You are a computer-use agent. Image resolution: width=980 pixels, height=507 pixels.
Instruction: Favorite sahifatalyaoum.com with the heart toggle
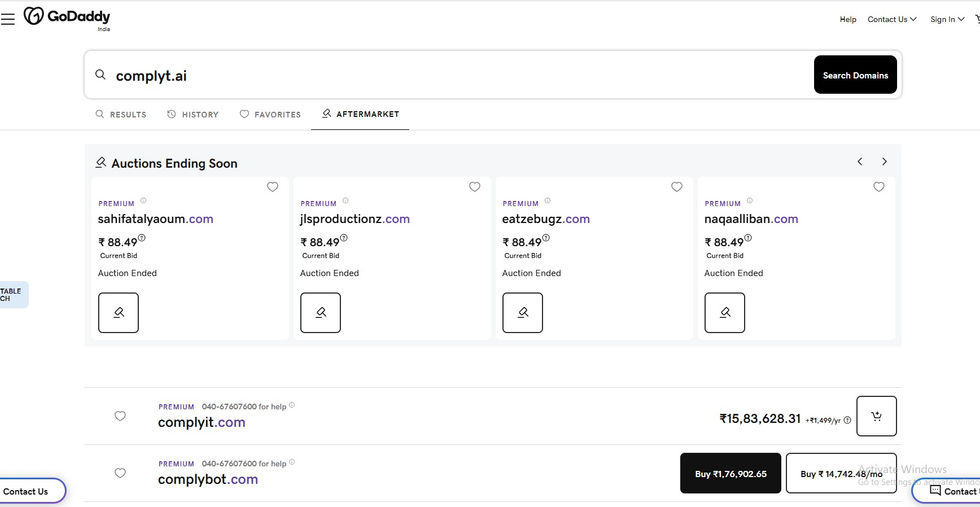(x=273, y=187)
